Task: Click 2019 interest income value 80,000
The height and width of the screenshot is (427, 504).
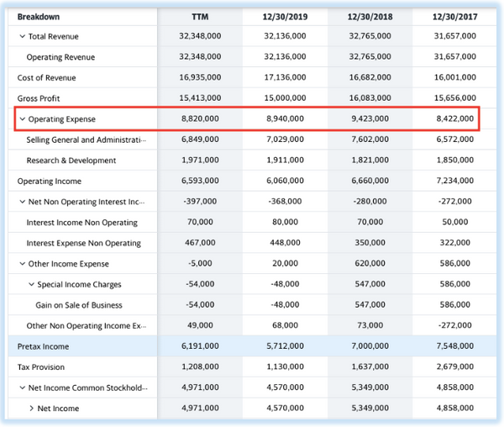Action: point(285,222)
